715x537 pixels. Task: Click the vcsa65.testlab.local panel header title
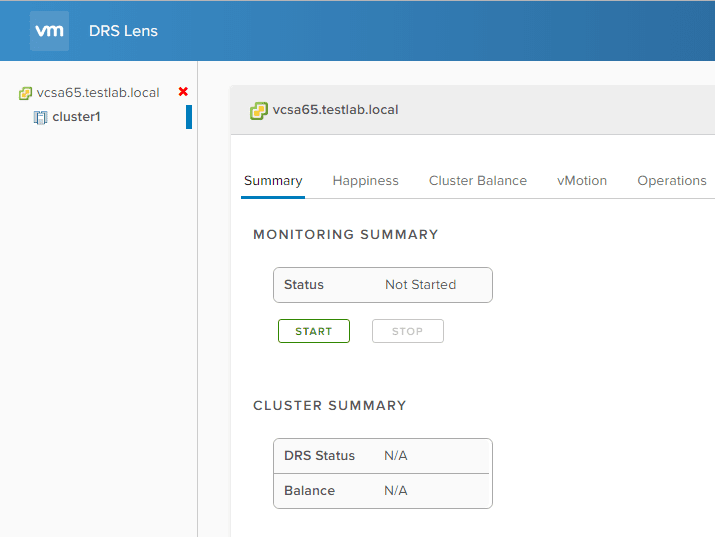click(335, 110)
